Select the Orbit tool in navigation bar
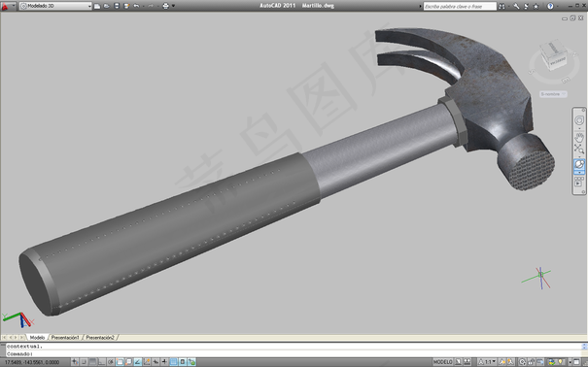Viewport: 588px width, 367px height. click(x=579, y=164)
